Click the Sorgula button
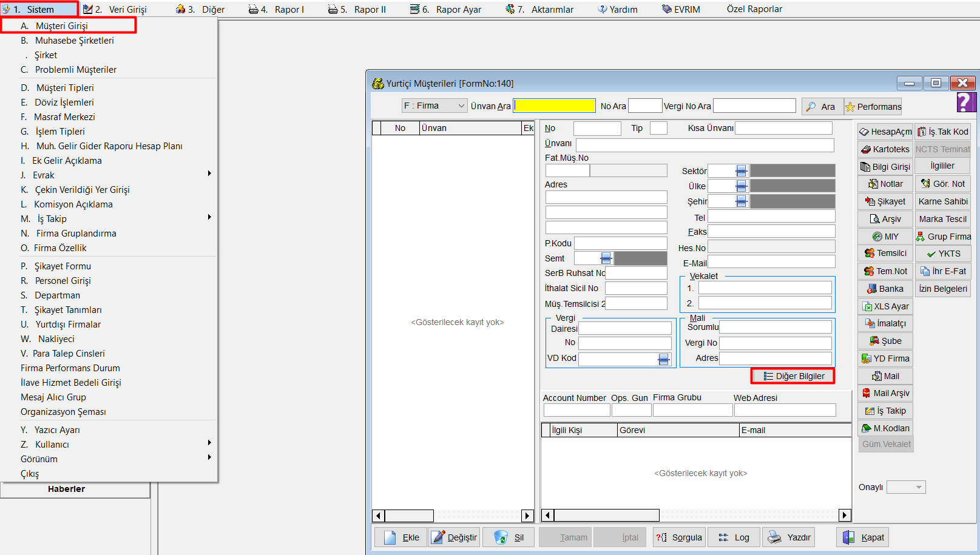 [x=679, y=537]
